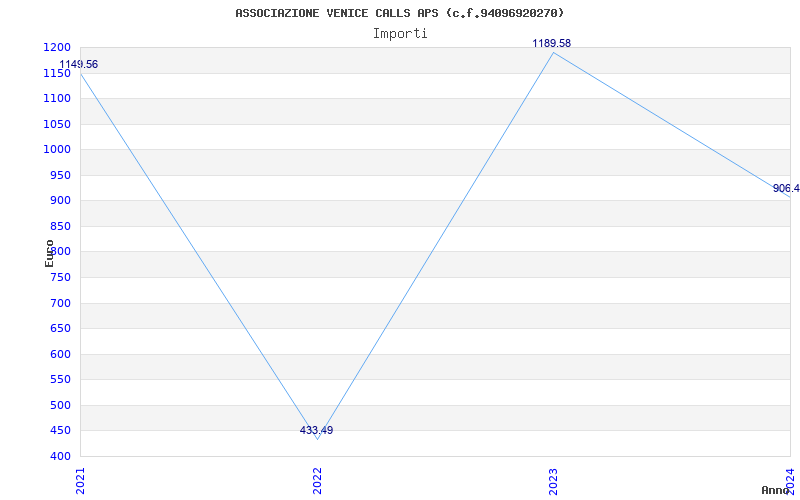Click the 2024 x-axis label
Viewport: 800px width, 500px height.
tap(790, 480)
